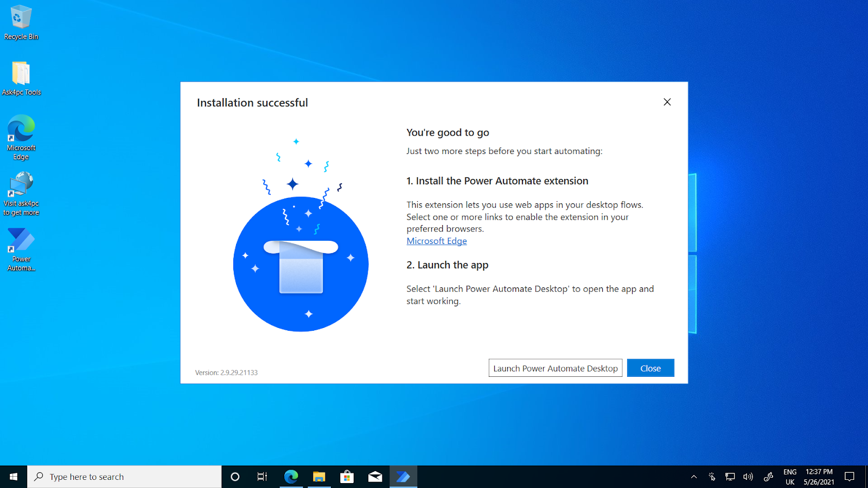
Task: Click the Cortana circle icon in taskbar
Action: (235, 477)
